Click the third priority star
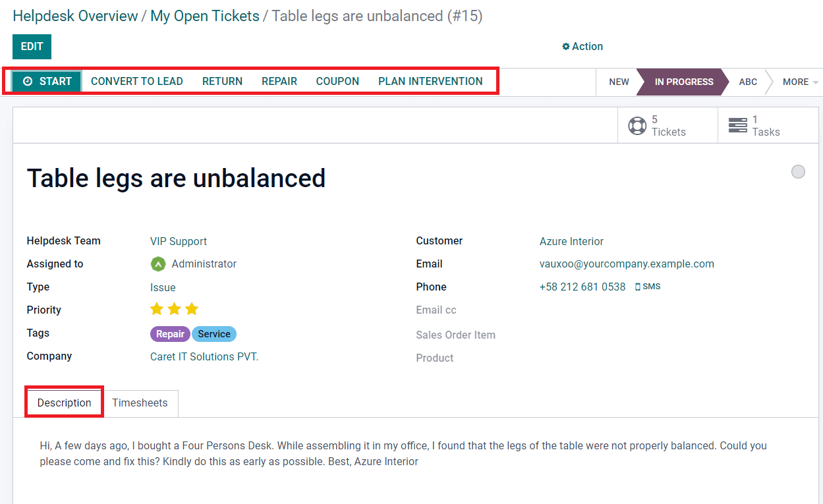 (x=192, y=309)
